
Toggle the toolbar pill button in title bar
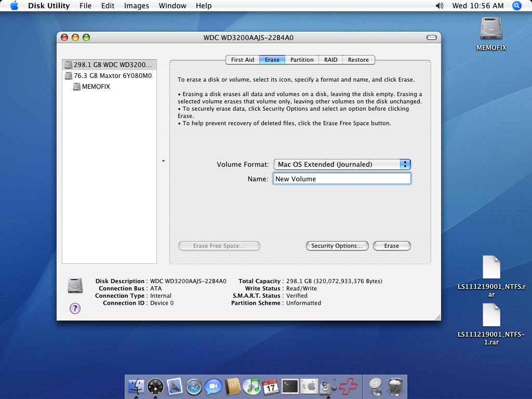[432, 37]
